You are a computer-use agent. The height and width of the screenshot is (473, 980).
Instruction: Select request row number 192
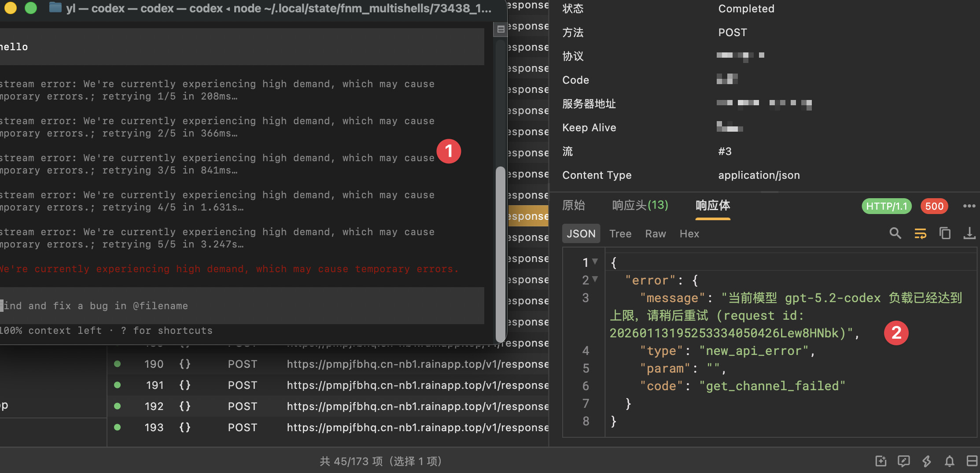pyautogui.click(x=328, y=406)
